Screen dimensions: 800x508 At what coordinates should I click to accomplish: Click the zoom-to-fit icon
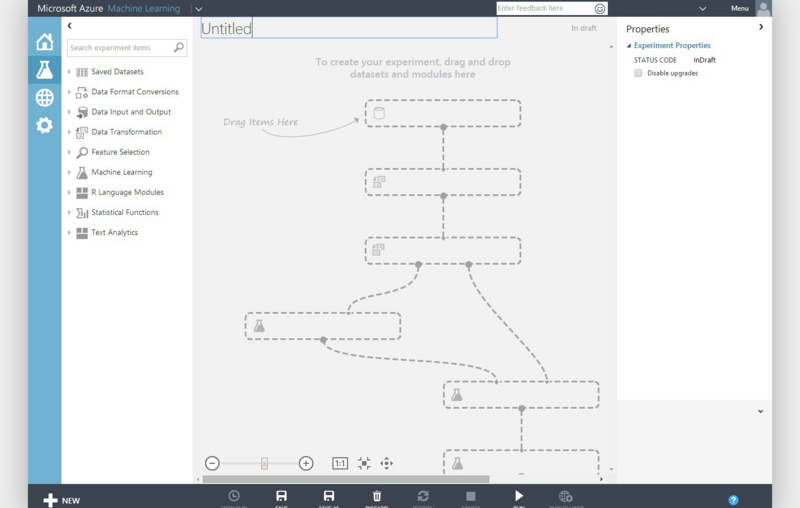pyautogui.click(x=364, y=463)
